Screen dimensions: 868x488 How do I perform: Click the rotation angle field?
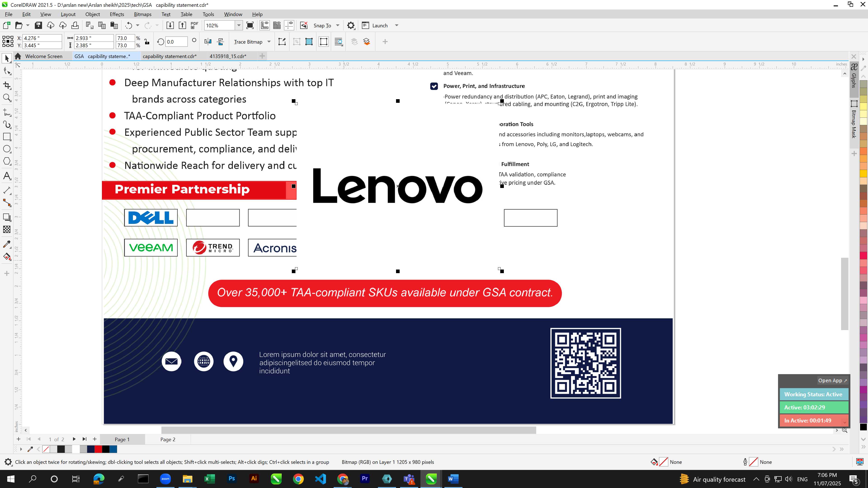click(x=176, y=42)
